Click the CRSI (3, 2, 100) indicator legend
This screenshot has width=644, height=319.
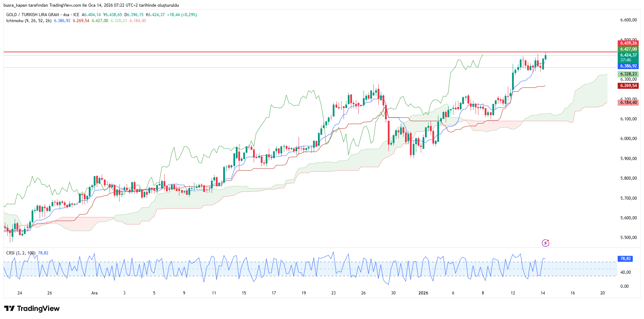click(x=21, y=253)
